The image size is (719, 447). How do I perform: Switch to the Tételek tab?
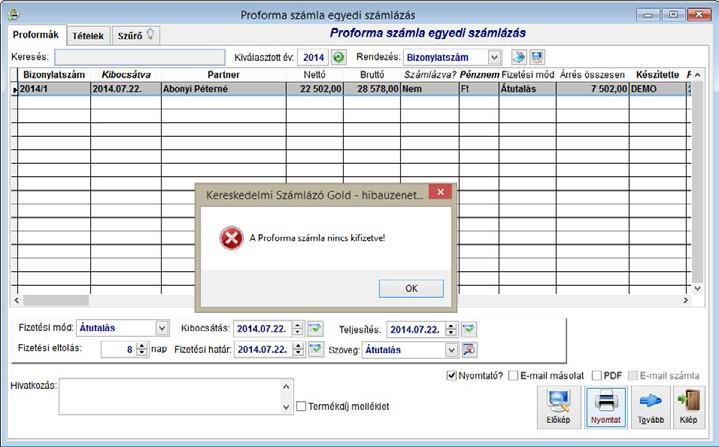coord(88,36)
